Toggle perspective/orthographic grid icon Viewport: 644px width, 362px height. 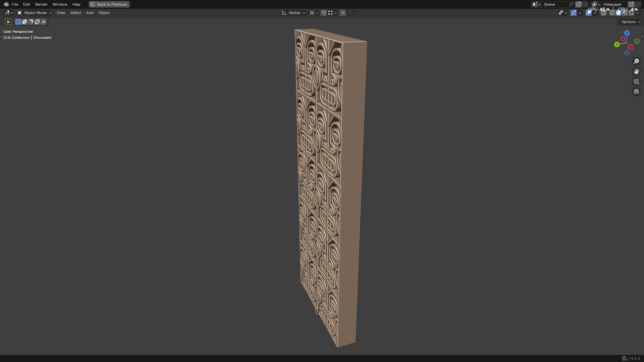click(636, 92)
